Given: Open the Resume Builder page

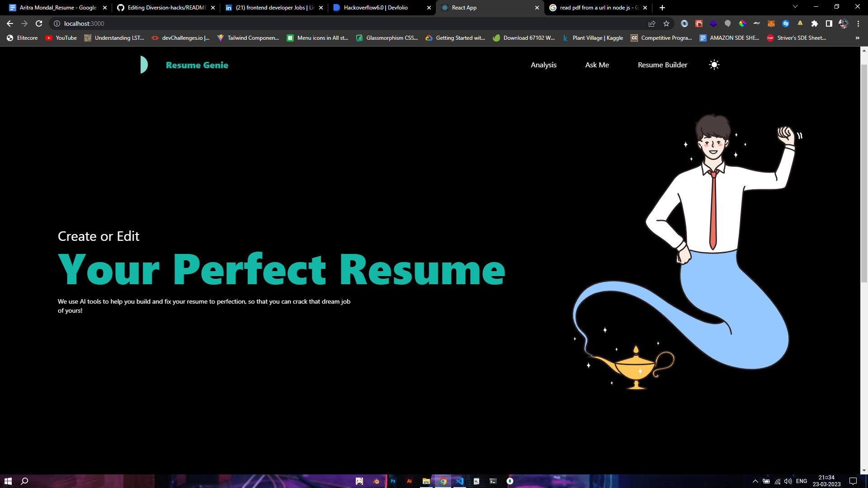Looking at the screenshot, I should pyautogui.click(x=662, y=65).
